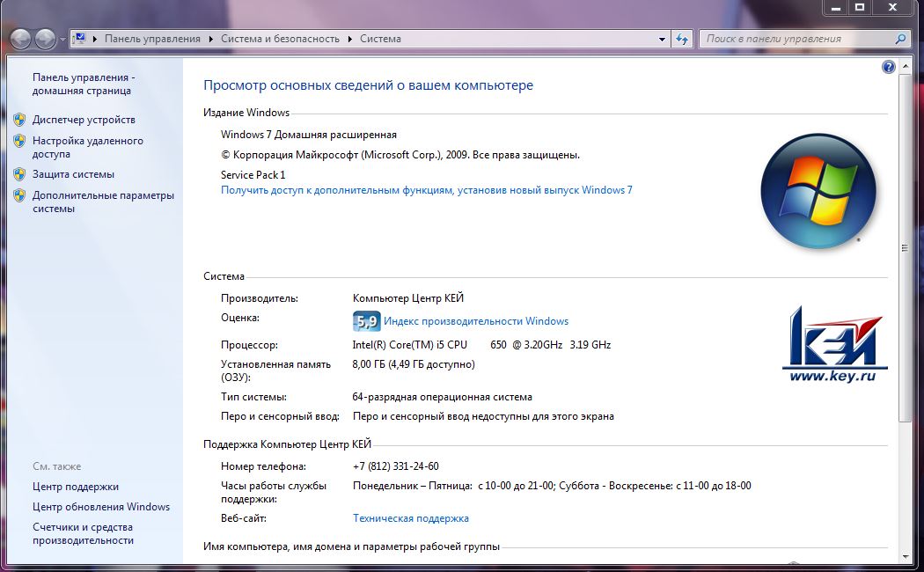Screen dimensions: 924x572
Task: Click the text Перо и сенсорный ввод недоступны
Action: [483, 416]
